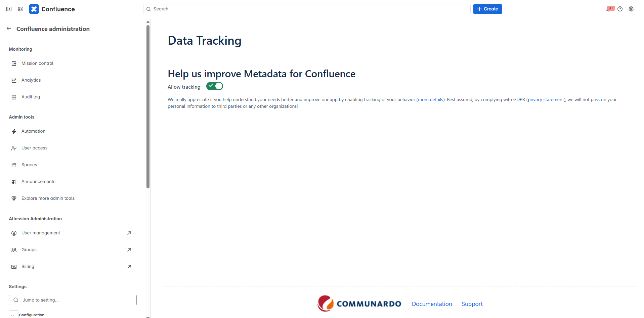The image size is (644, 318).
Task: Open the app switcher grid icon
Action: (x=20, y=9)
